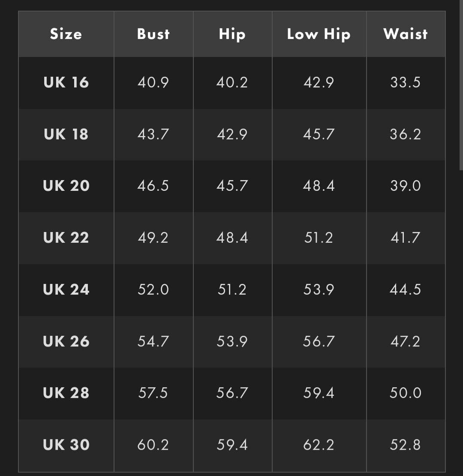Select the UK 18 size row label
Screen dimensions: 463x476
pos(66,134)
